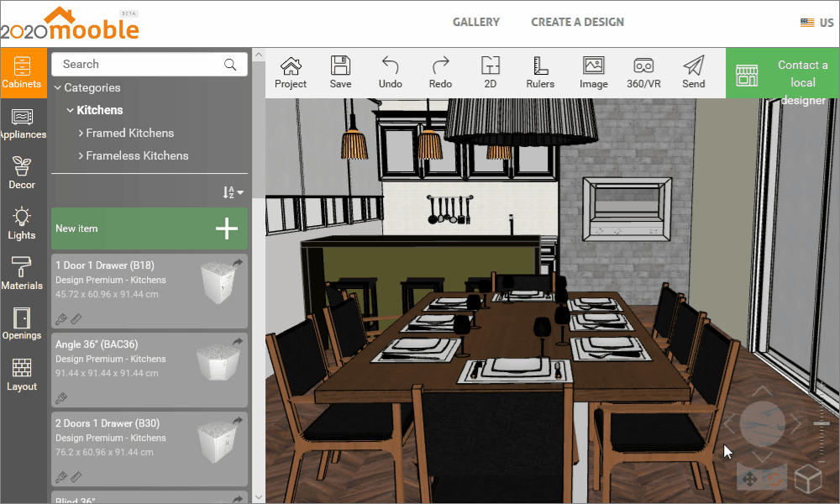Click Contact a local designer button
840x504 pixels.
[x=782, y=73]
